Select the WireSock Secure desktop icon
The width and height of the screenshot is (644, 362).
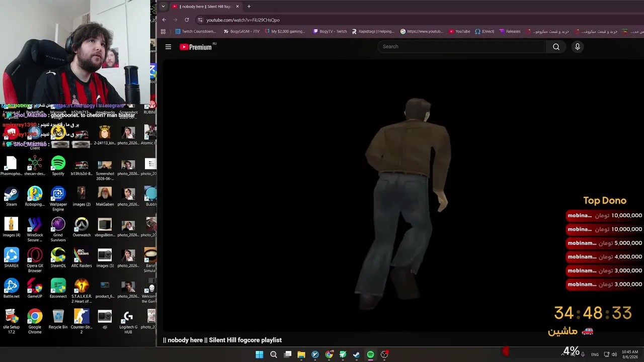(x=35, y=230)
